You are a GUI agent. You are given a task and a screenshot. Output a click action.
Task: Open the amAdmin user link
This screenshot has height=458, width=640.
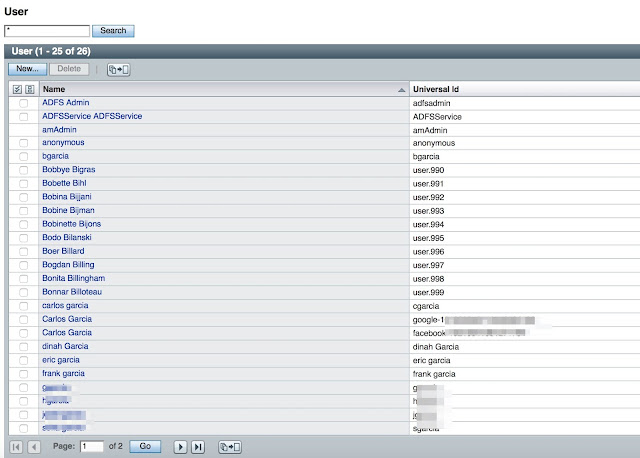pyautogui.click(x=59, y=129)
